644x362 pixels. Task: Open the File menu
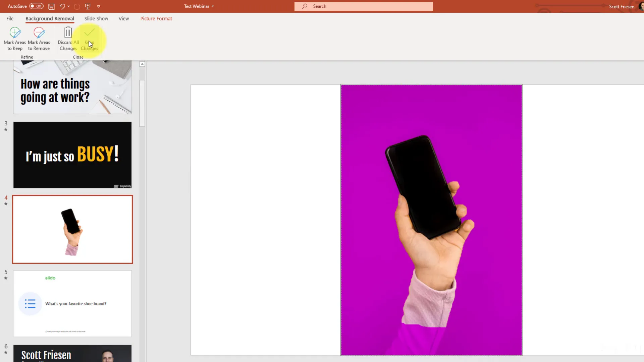click(10, 18)
